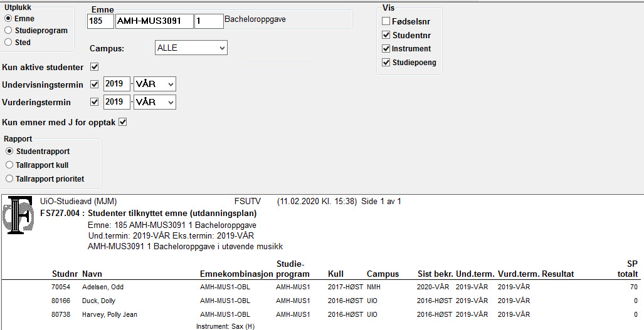644x330 pixels.
Task: Click the SP totalt column header
Action: pyautogui.click(x=628, y=269)
